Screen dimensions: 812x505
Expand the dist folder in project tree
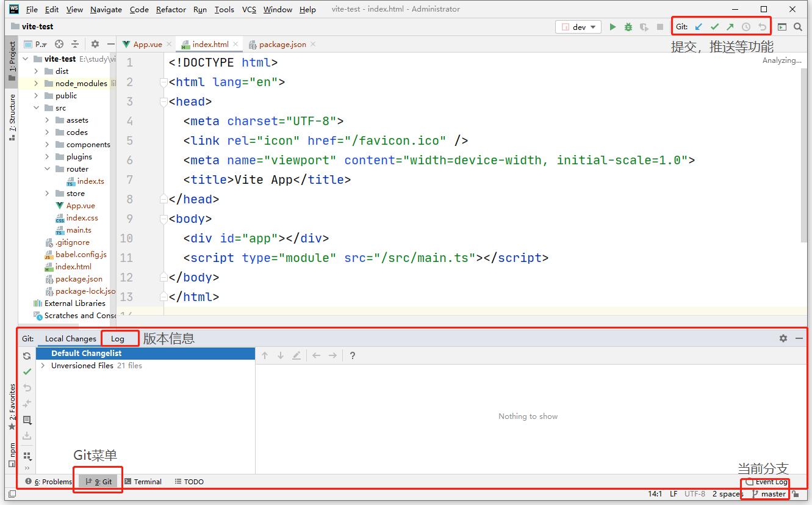pos(37,71)
